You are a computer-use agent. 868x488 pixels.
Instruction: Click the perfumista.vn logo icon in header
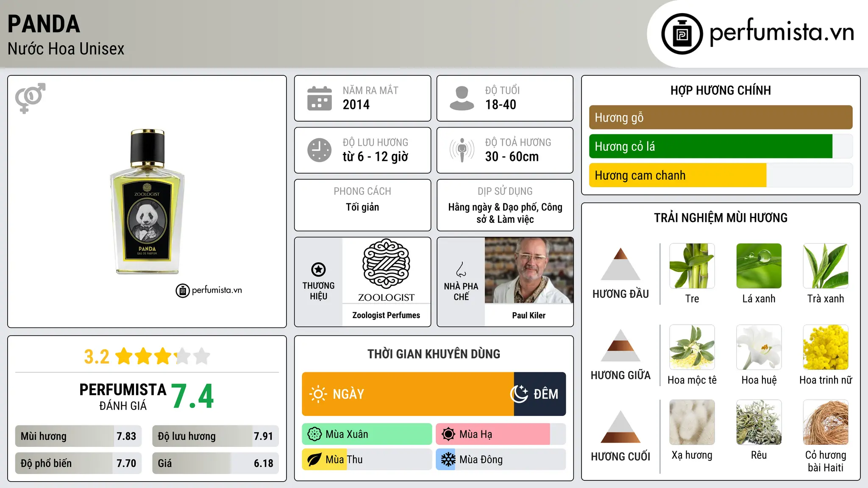pos(682,33)
